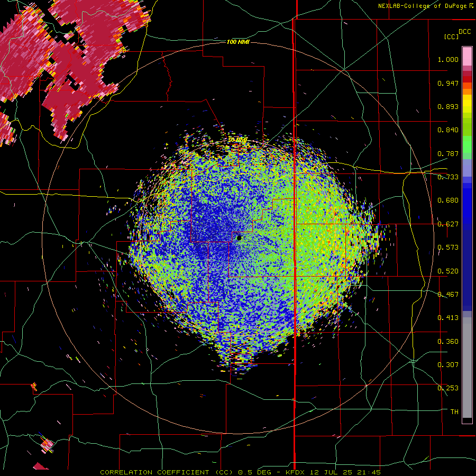Click the gray segment of color bar
The height and width of the screenshot is (476, 476).
467,368
